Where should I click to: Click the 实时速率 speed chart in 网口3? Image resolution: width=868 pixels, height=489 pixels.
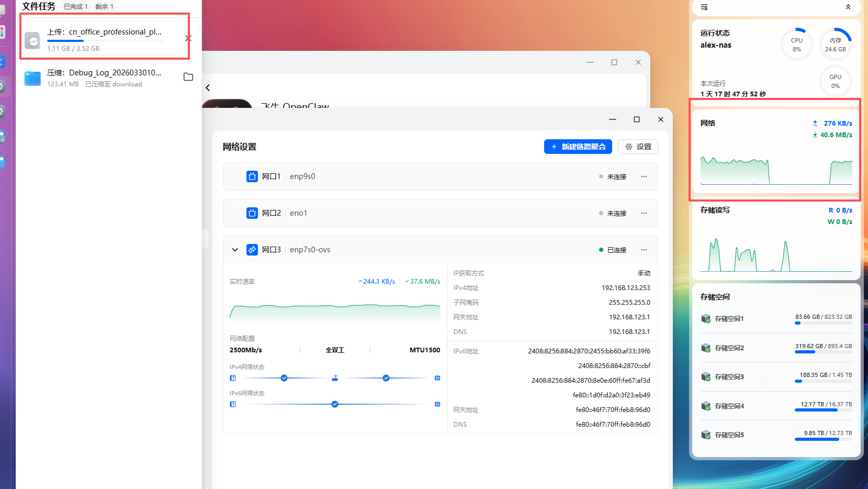point(335,313)
